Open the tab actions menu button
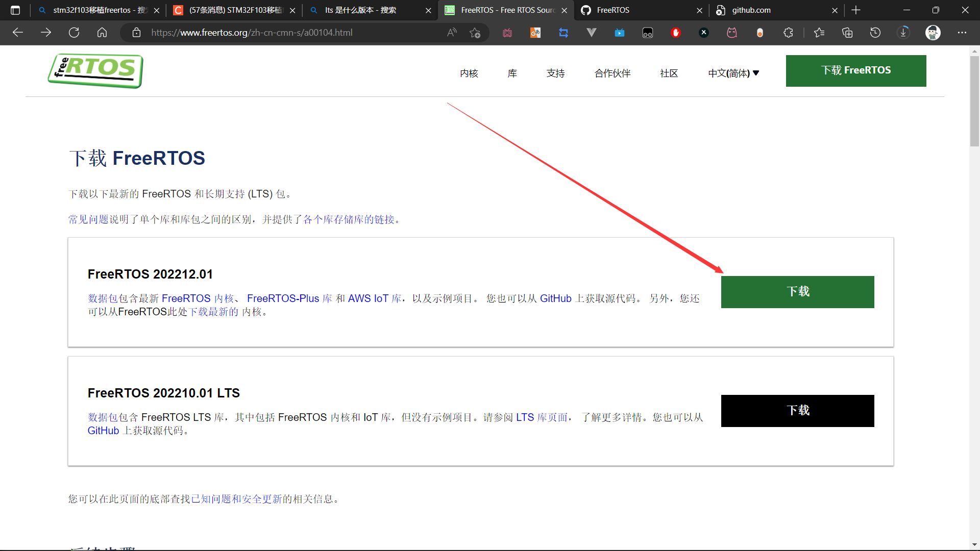This screenshot has width=980, height=551. (x=15, y=10)
